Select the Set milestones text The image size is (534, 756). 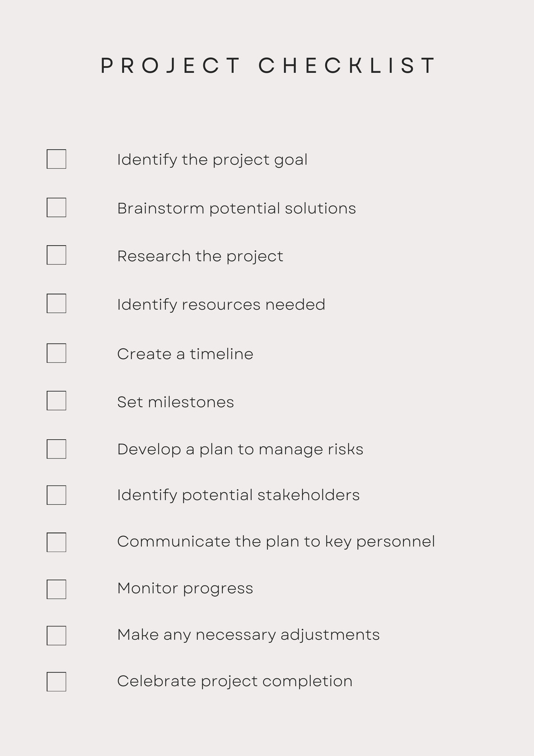176,402
